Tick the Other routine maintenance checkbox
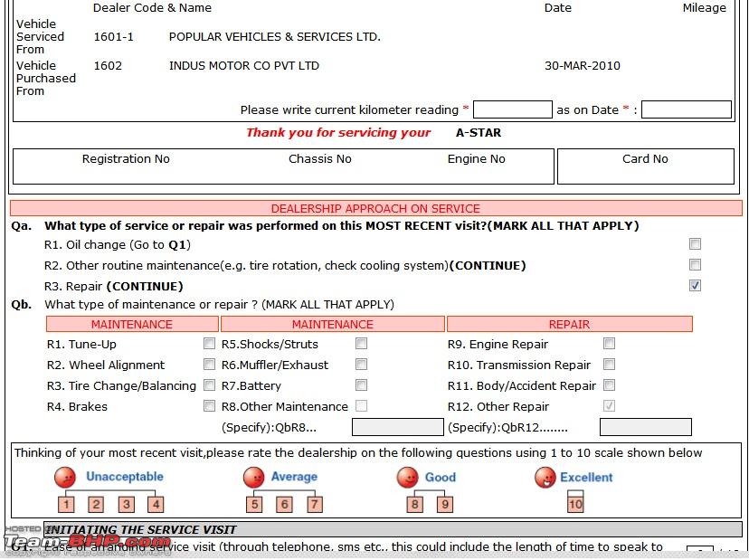The height and width of the screenshot is (560, 749). point(695,265)
